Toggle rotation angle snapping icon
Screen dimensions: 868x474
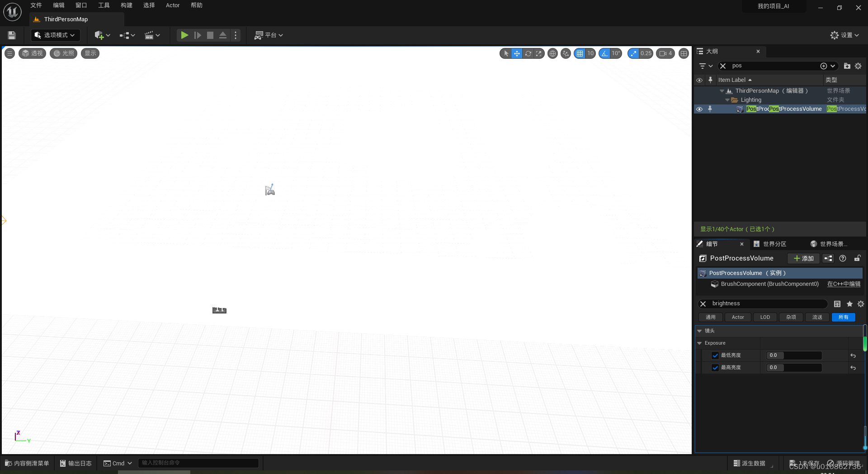pos(604,53)
